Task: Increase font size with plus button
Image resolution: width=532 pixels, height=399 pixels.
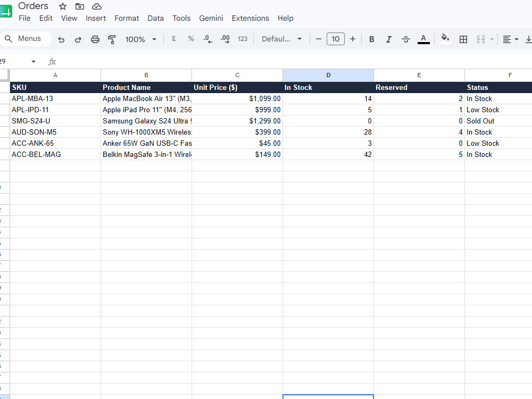Action: click(353, 39)
